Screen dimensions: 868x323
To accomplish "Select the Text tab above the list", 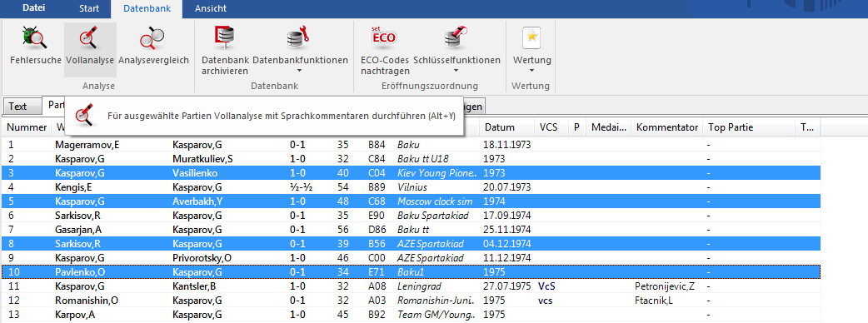I will (17, 107).
